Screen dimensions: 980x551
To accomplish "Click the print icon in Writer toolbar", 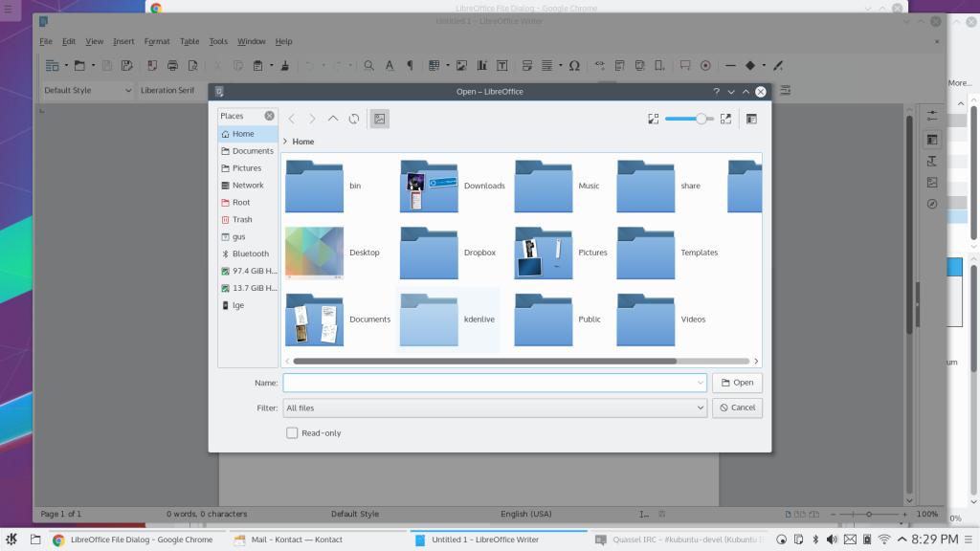I will 172,66.
